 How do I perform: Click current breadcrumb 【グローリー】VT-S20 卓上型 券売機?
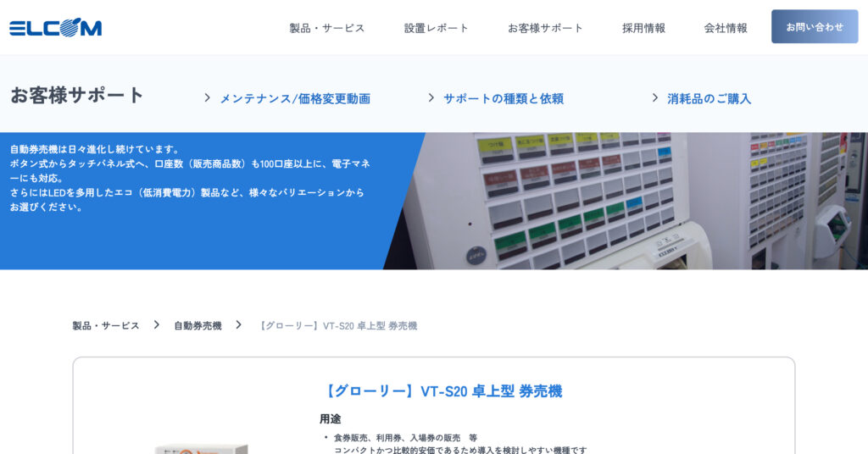(x=338, y=326)
